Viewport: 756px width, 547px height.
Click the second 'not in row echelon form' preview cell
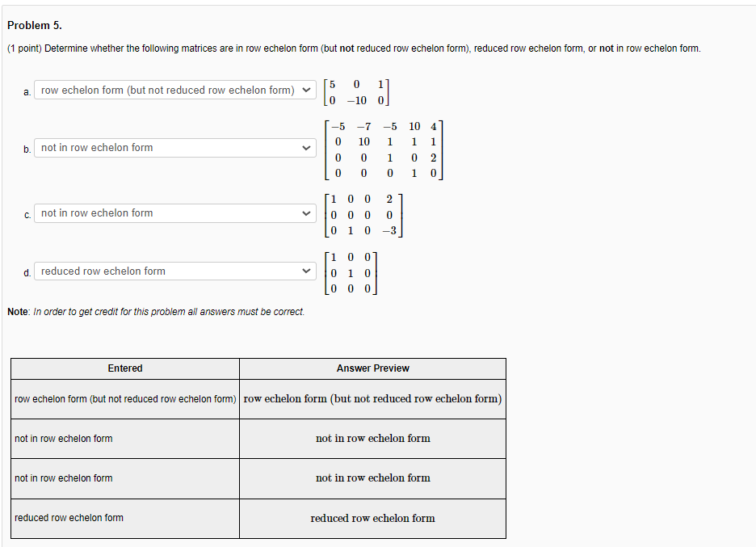pos(372,478)
